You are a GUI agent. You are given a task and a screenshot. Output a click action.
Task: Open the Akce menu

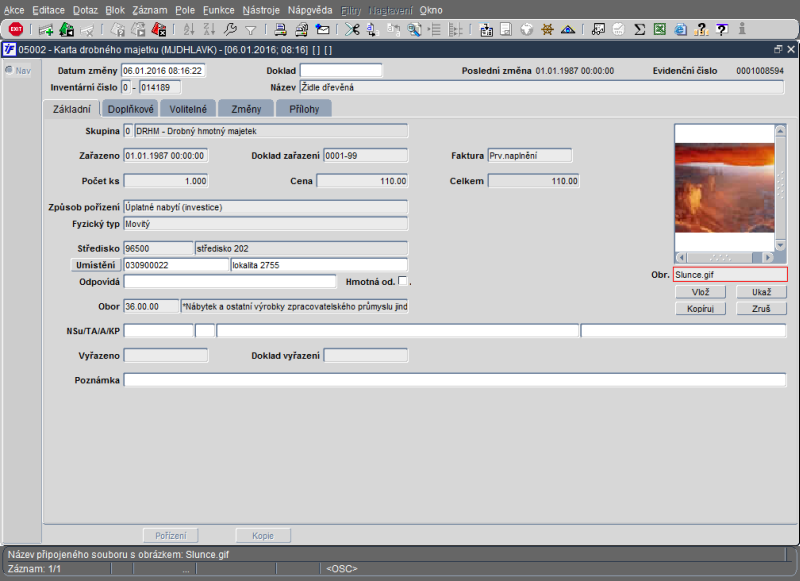click(14, 10)
